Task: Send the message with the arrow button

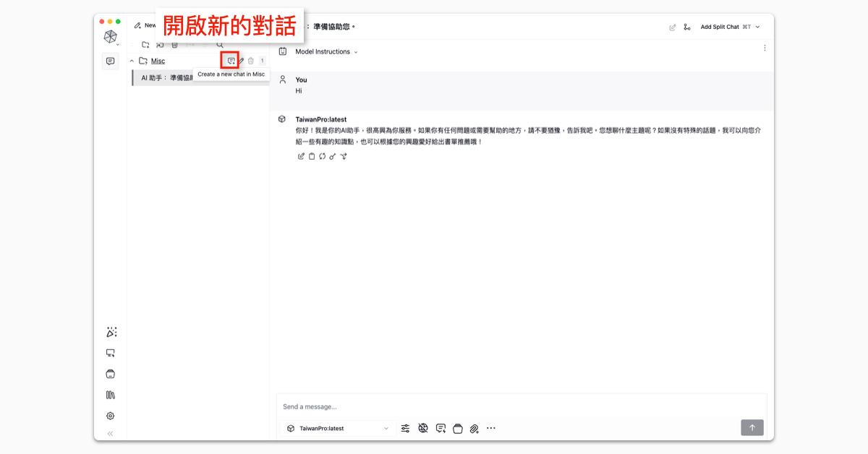Action: click(752, 428)
